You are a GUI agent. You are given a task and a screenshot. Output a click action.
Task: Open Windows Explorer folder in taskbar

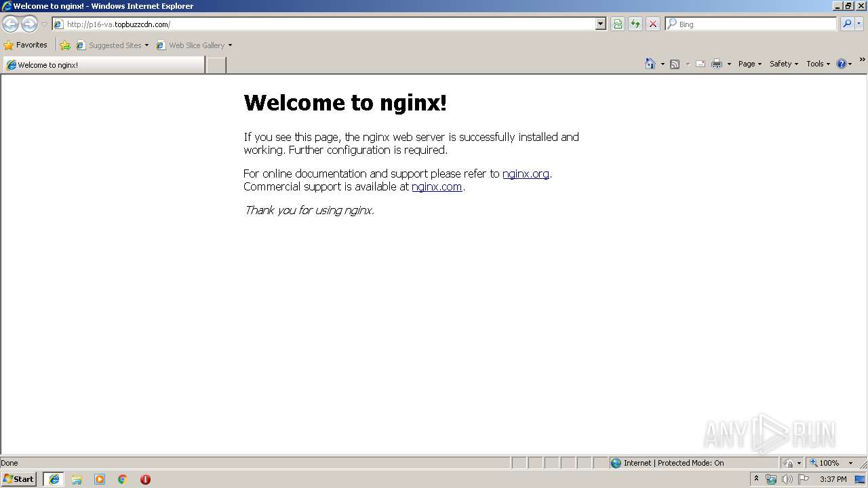coord(77,479)
